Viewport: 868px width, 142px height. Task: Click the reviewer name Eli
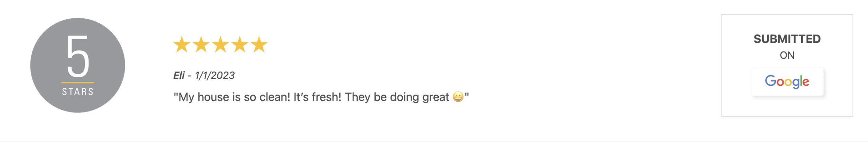[179, 75]
